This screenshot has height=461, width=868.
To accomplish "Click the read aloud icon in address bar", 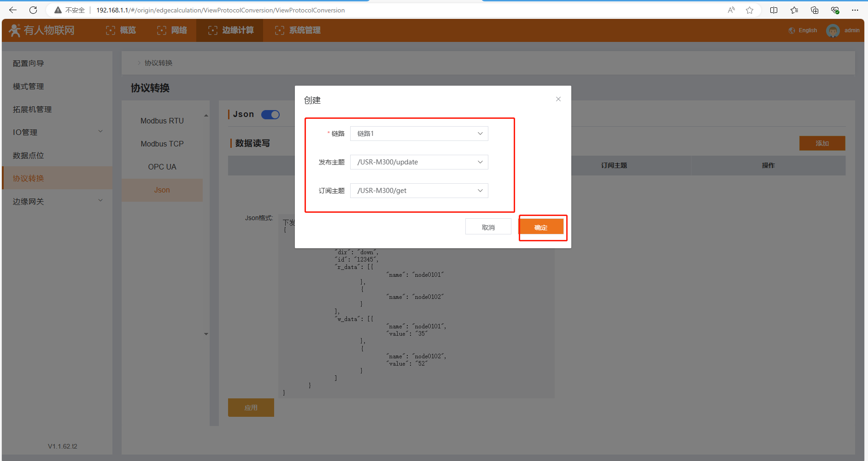I will (x=731, y=10).
